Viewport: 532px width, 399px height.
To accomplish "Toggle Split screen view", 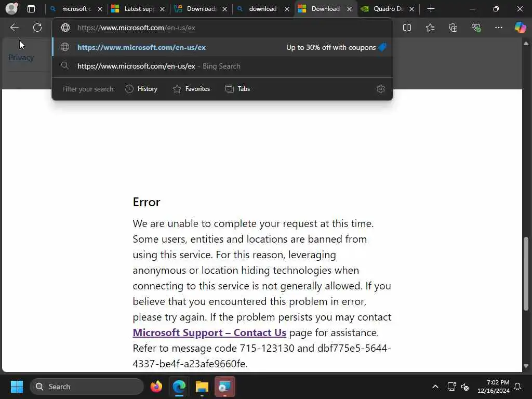I will click(407, 28).
